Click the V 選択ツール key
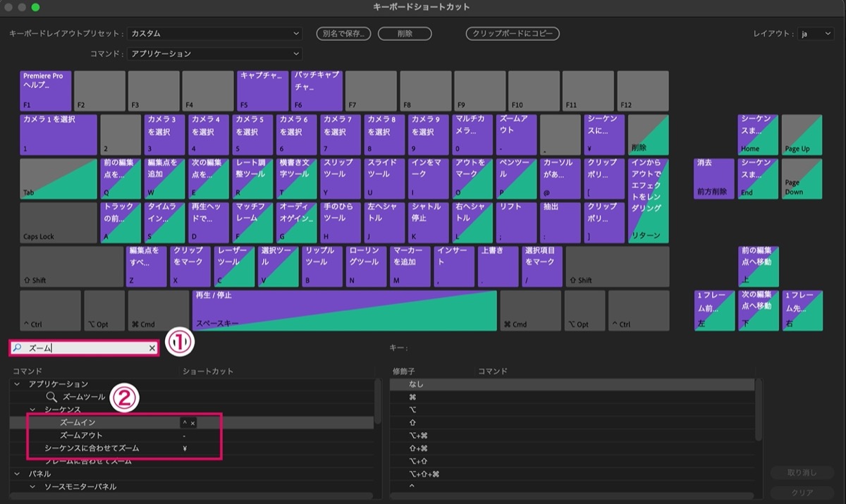Screen dimensions: 846x504 click(x=278, y=266)
